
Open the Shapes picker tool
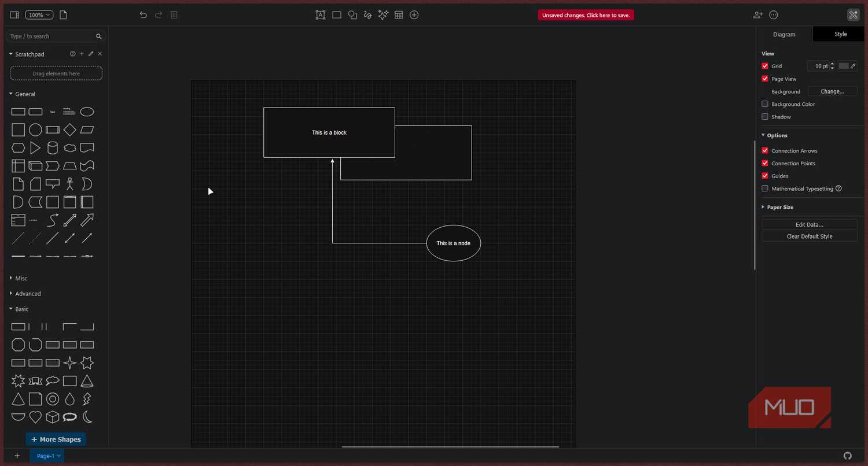[352, 15]
